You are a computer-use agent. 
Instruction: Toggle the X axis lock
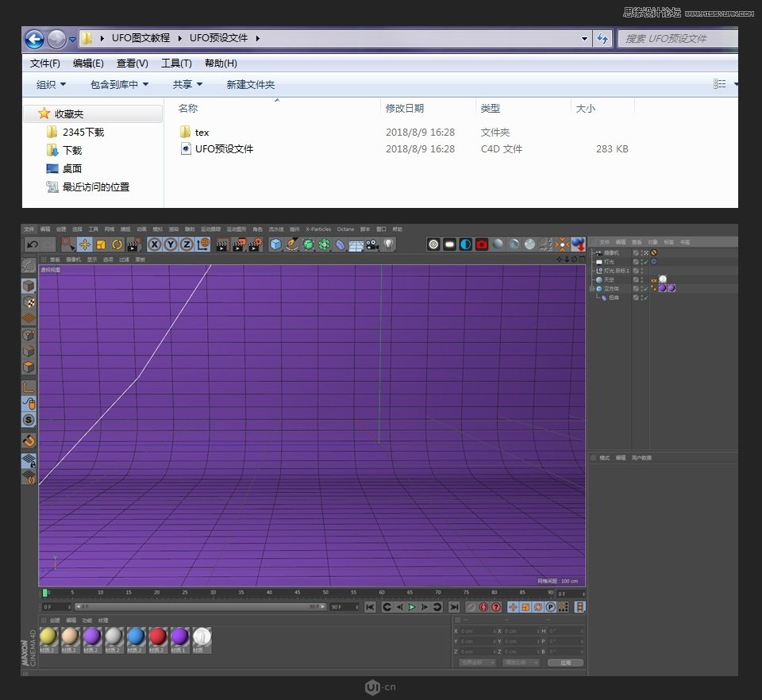coord(153,244)
